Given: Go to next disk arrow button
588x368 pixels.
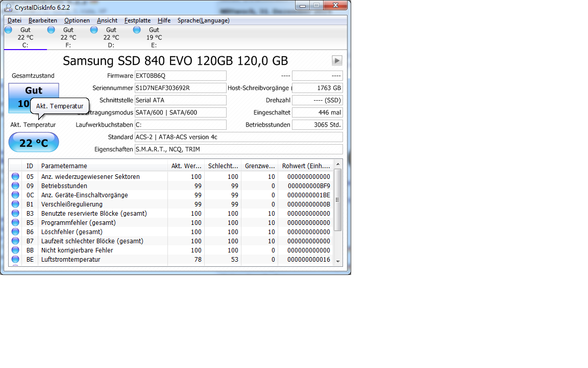Looking at the screenshot, I should coord(337,60).
